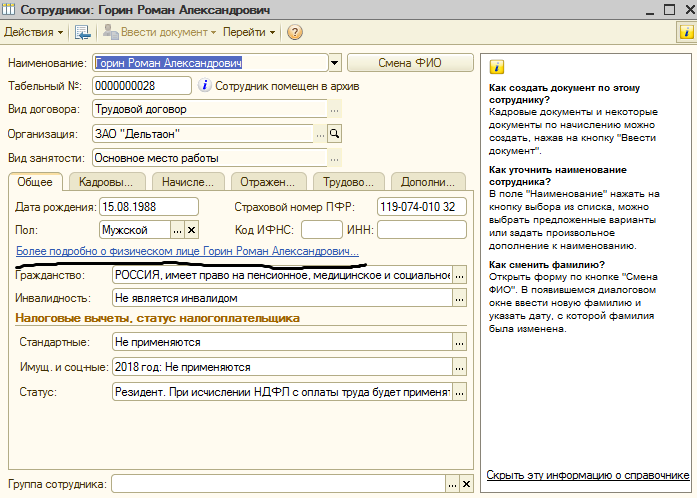Switch to the Отражен... tab
Screen dimensions: 697x498
coord(267,182)
